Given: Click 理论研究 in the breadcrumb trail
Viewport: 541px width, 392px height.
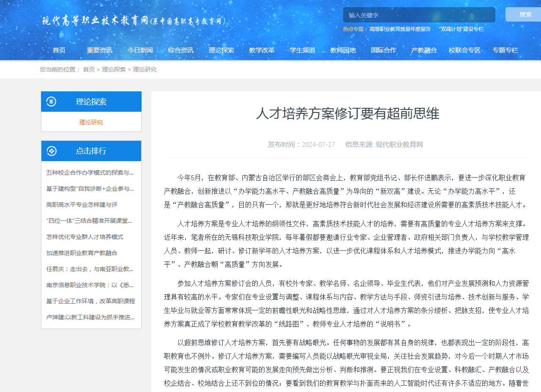Looking at the screenshot, I should [x=145, y=69].
